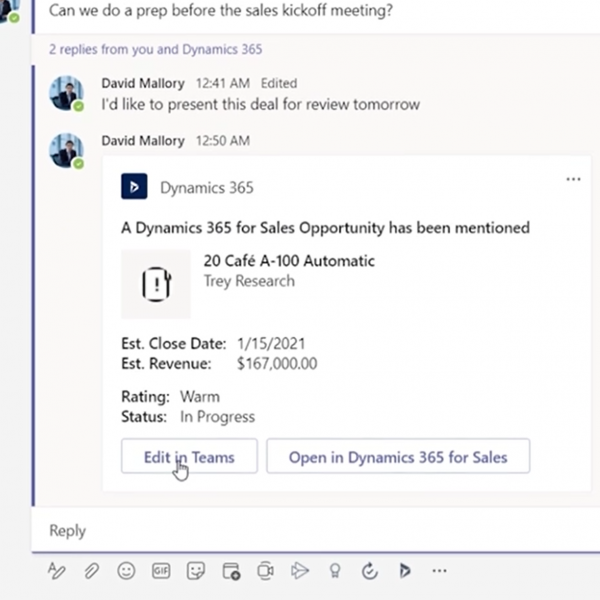600x600 pixels.
Task: Click the estimated revenue $167,000.00
Action: pyautogui.click(x=277, y=364)
